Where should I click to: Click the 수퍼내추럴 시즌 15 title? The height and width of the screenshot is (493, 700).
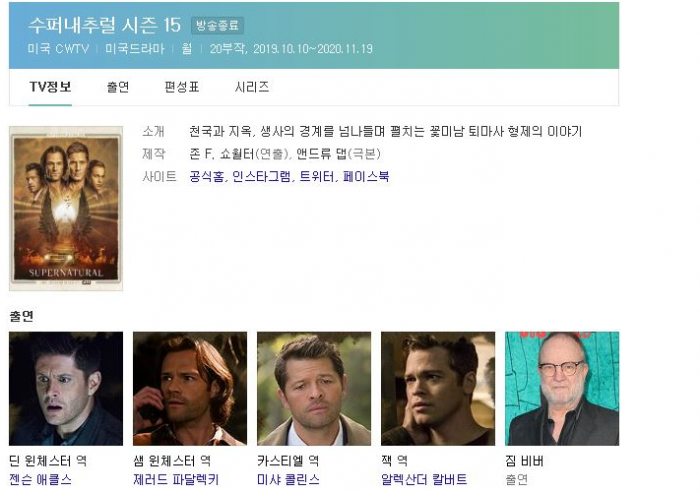104,25
